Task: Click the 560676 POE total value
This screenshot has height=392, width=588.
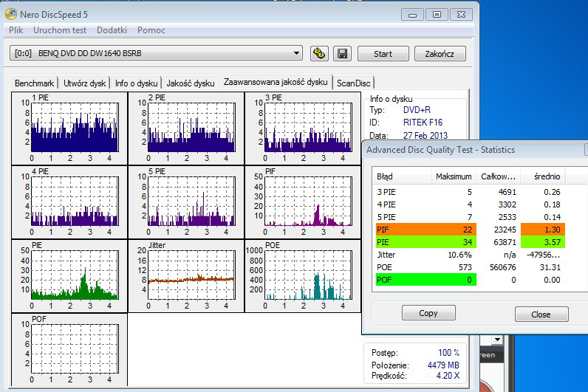Action: 503,267
